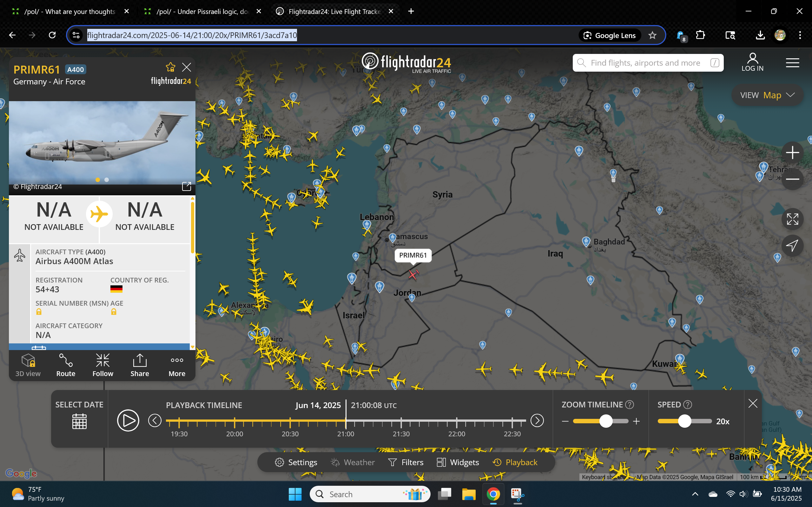Click the locked Serial Number field
Screen dimensions: 812x507
pos(39,312)
